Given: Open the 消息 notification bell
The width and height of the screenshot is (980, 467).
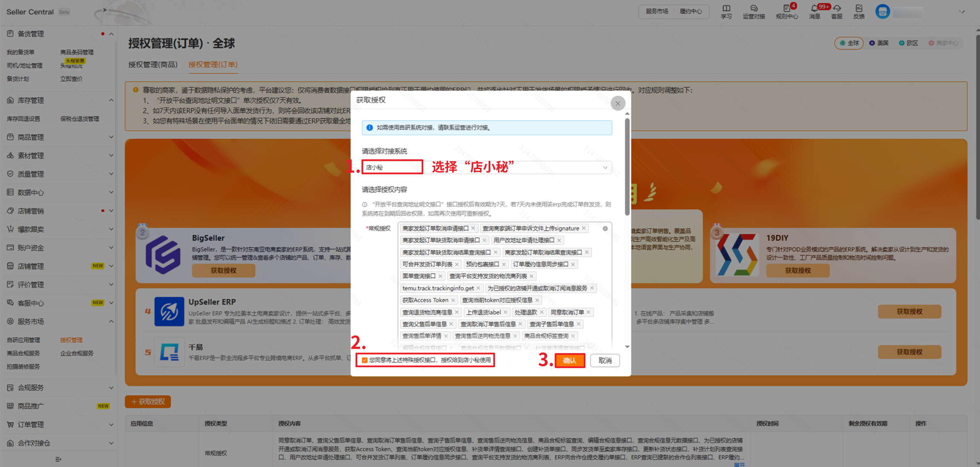Looking at the screenshot, I should (814, 9).
